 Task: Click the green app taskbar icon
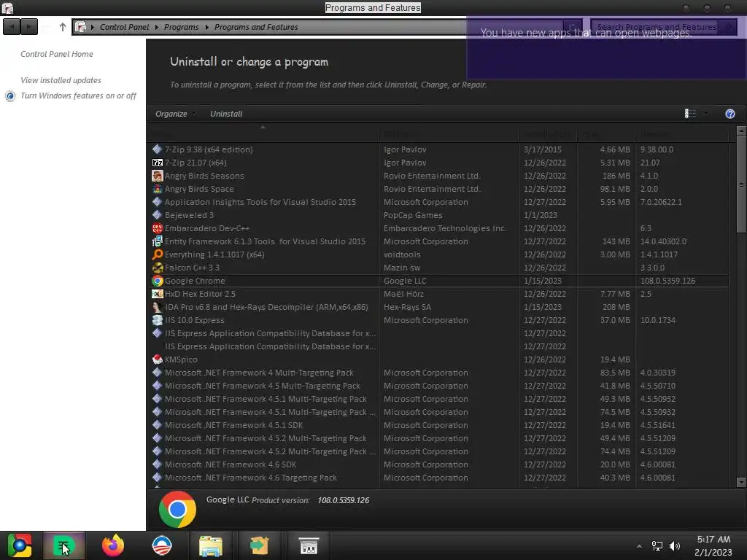coord(64,545)
